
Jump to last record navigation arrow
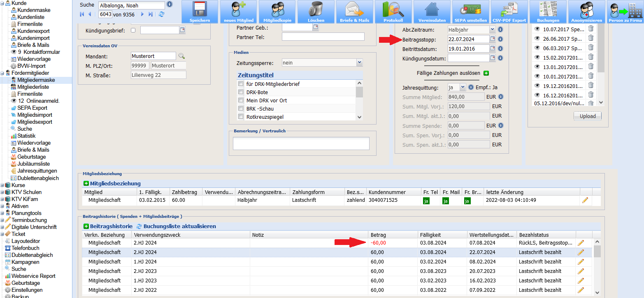151,14
